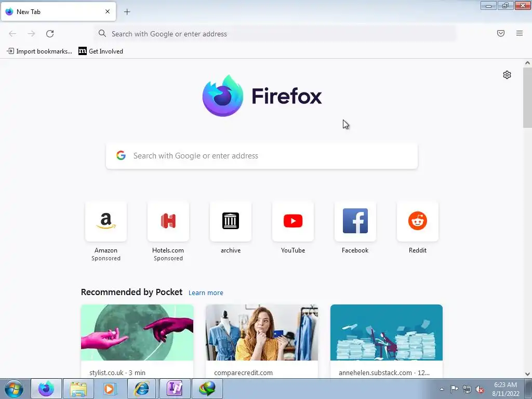The height and width of the screenshot is (399, 532).
Task: Open the muted volume tray icon
Action: pos(480,389)
